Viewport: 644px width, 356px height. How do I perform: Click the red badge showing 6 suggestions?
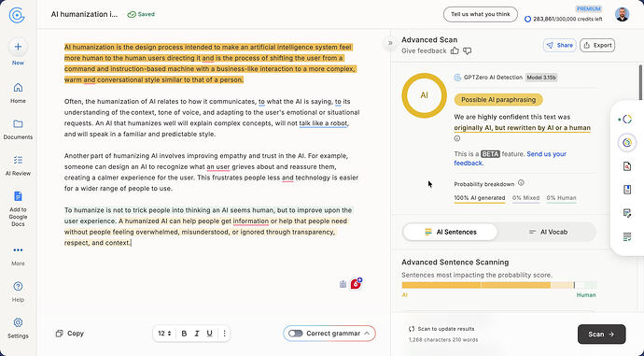pyautogui.click(x=357, y=283)
